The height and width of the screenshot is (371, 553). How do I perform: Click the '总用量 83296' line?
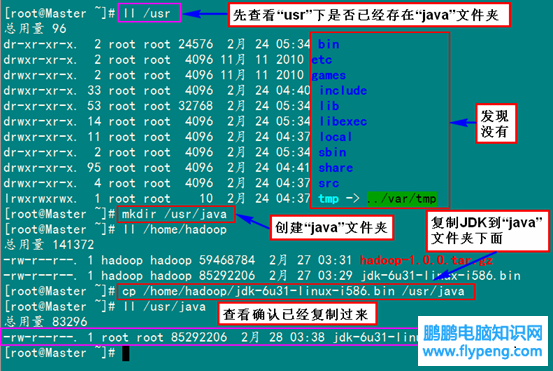46,322
